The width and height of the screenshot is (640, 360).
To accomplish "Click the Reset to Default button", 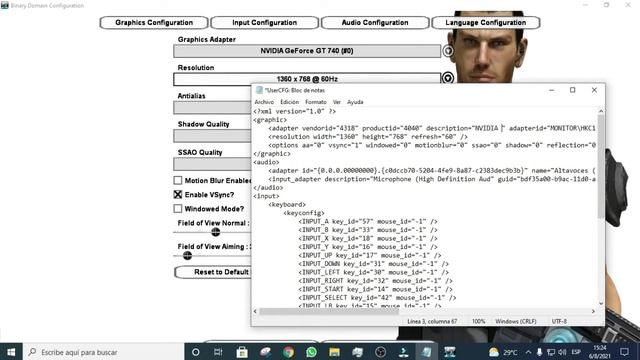I will (213, 272).
